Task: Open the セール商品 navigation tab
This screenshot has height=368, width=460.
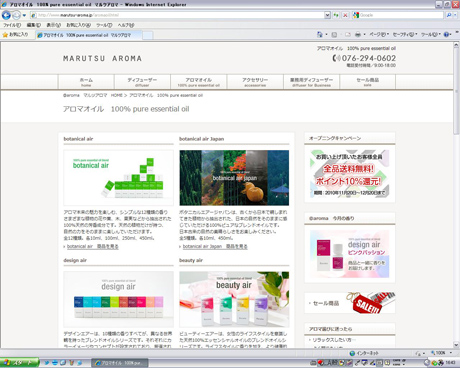Action: point(368,82)
